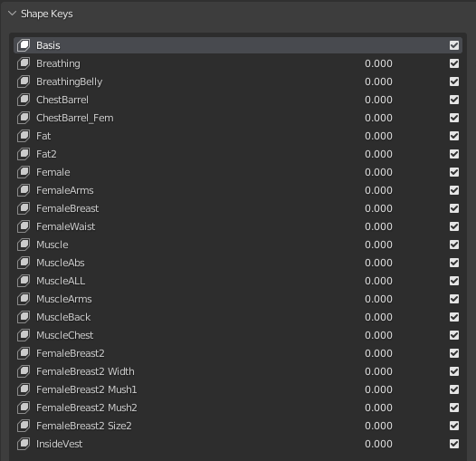The height and width of the screenshot is (461, 476).
Task: Click the FemaleBreast2 Width key icon
Action: pyautogui.click(x=24, y=371)
